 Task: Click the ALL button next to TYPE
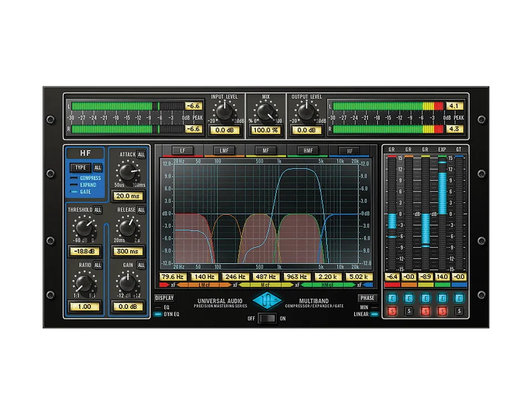[x=98, y=167]
